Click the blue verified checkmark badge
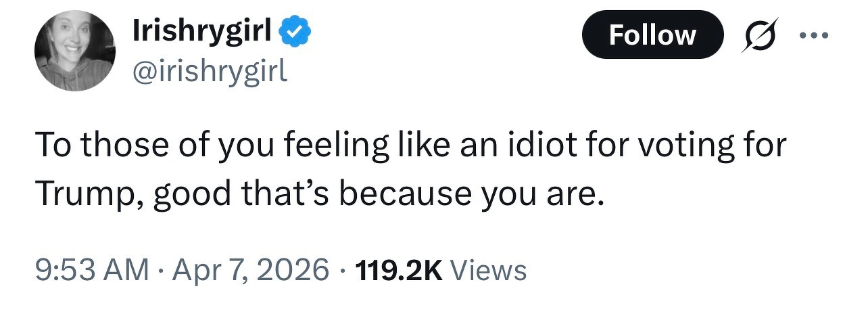 295,32
